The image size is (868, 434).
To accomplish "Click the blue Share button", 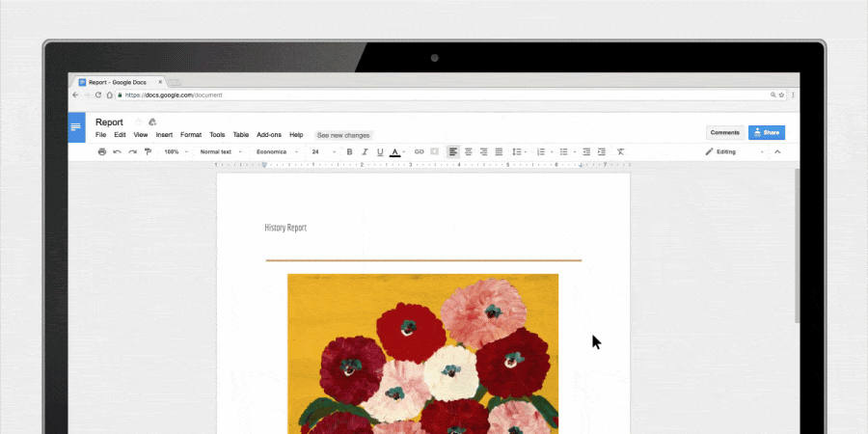I will point(766,132).
